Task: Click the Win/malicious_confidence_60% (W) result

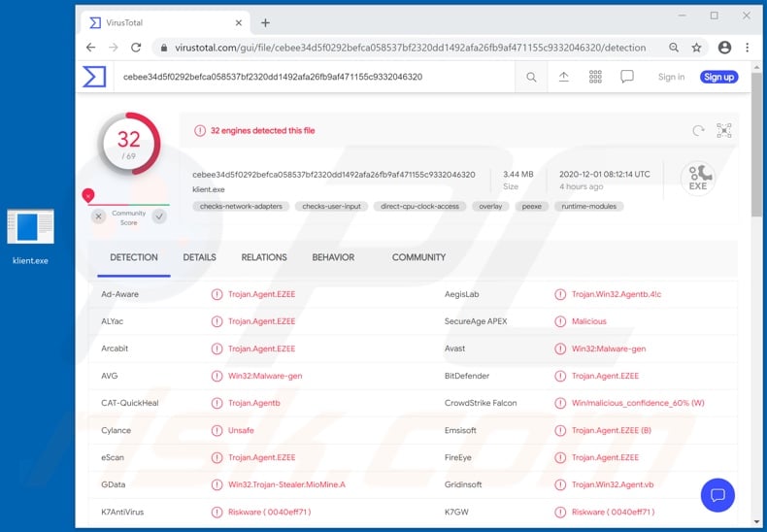Action: (x=638, y=404)
